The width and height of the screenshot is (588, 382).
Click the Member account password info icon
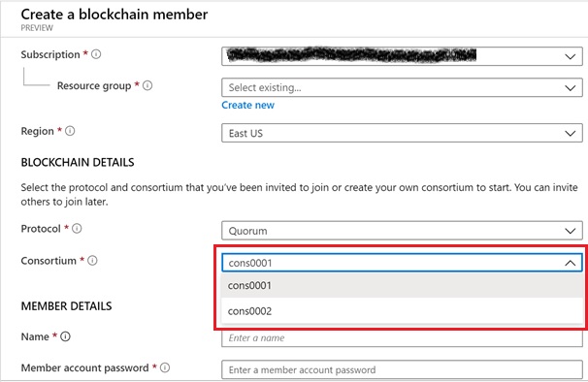pos(165,367)
